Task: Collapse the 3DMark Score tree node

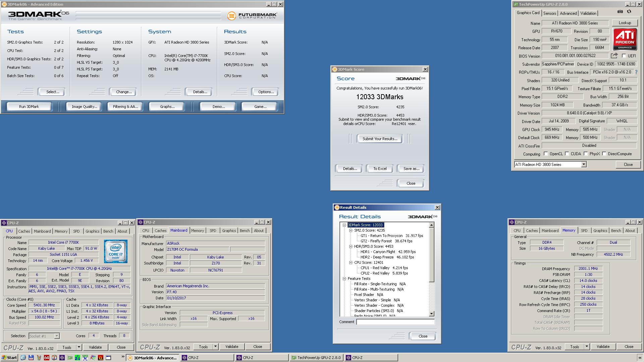Action: [344, 225]
